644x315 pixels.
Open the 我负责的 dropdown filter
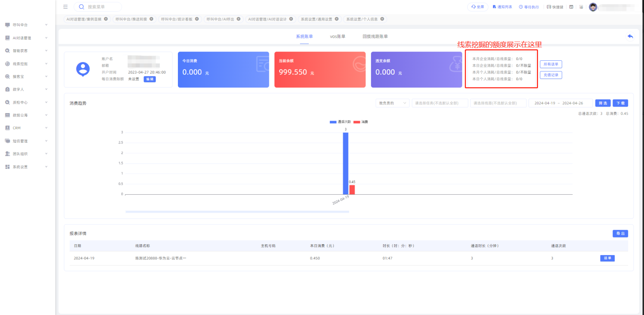click(x=392, y=103)
